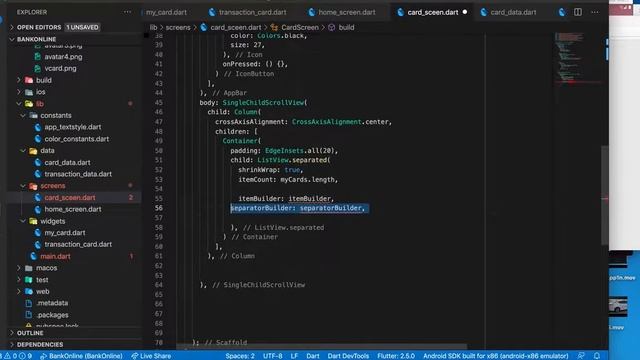Click breadcrumb 'screens'
Viewport: 640px width, 360px height.
178,27
